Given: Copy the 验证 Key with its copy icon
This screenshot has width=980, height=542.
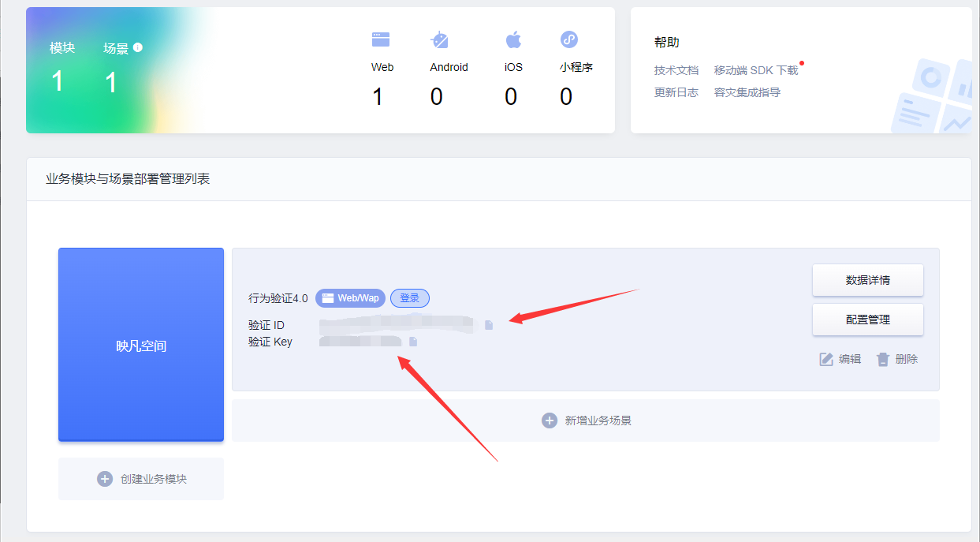Looking at the screenshot, I should point(413,341).
